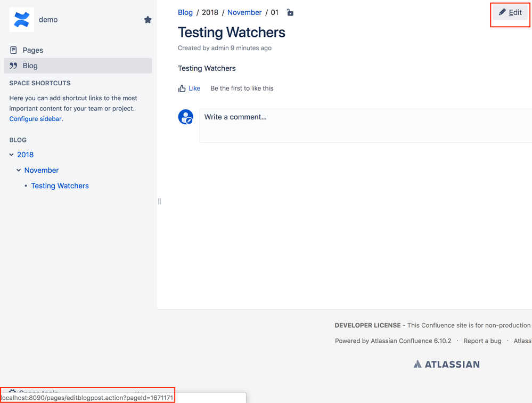
Task: Go to Blog in the breadcrumb
Action: click(185, 13)
